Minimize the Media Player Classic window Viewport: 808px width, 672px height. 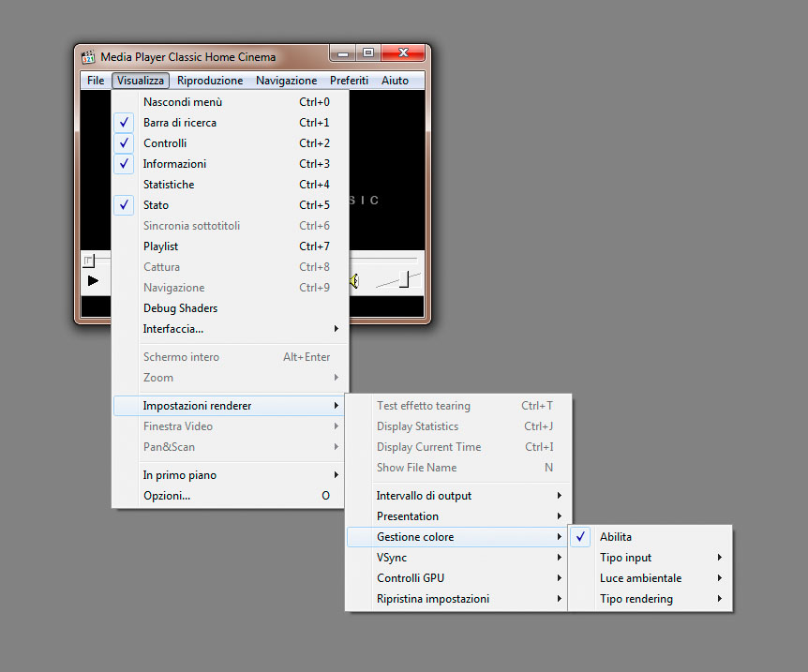coord(343,53)
